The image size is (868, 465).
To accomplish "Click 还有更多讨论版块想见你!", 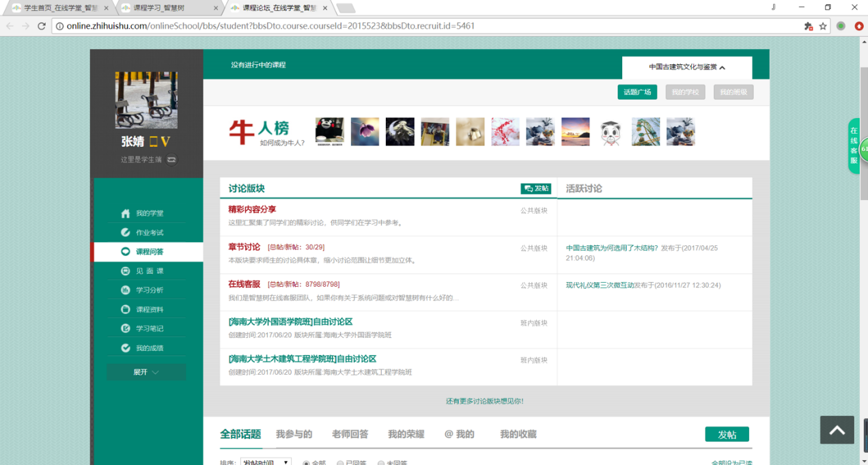I will (x=485, y=401).
